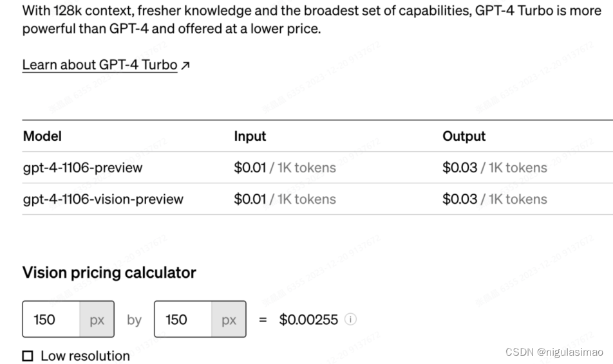
Task: Select the gpt-4-1106-vision-preview model name
Action: (x=103, y=199)
